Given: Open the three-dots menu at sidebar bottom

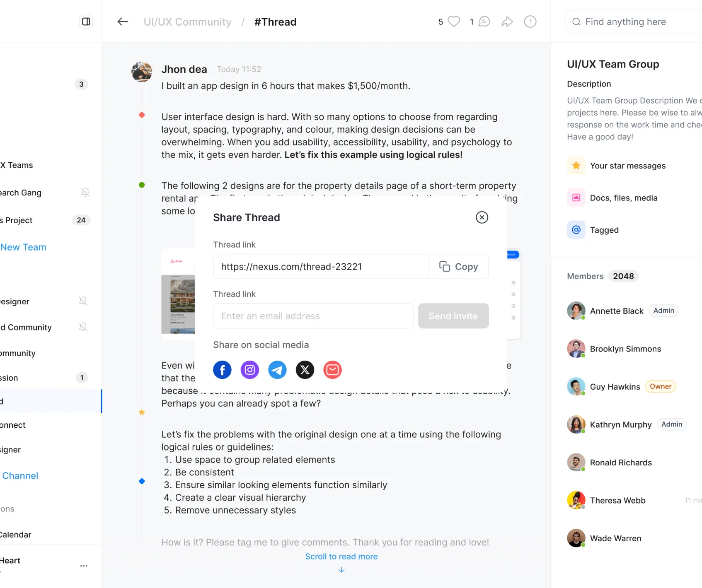Looking at the screenshot, I should (x=84, y=566).
